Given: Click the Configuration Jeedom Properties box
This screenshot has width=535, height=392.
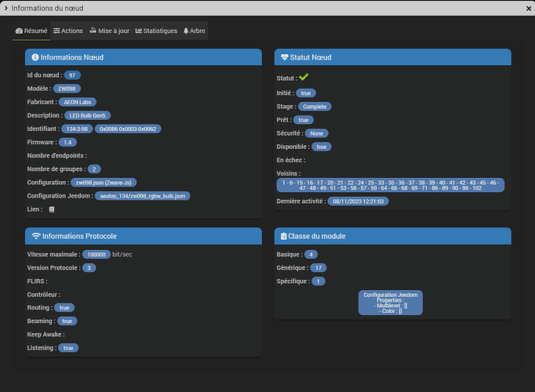Looking at the screenshot, I should point(391,303).
